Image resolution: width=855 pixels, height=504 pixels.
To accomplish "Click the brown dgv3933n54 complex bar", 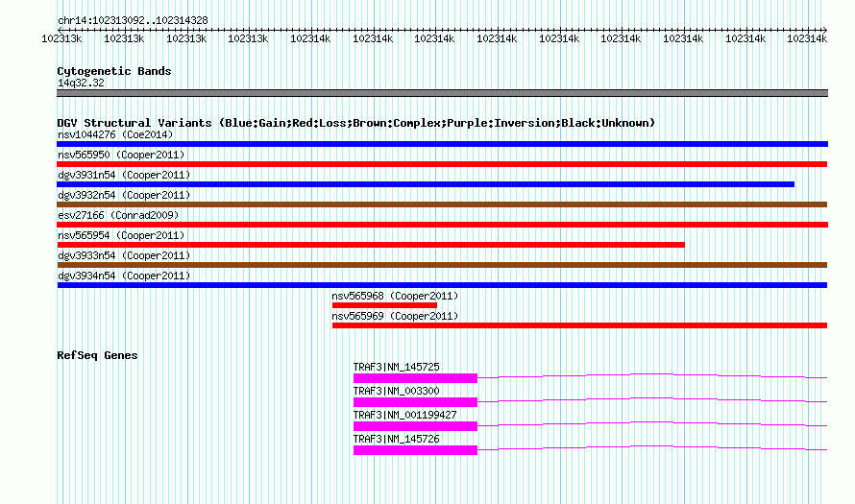I will coord(442,265).
